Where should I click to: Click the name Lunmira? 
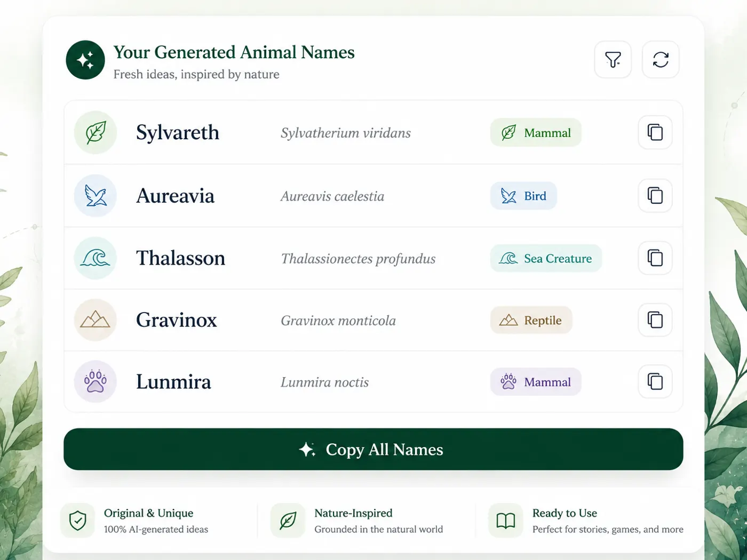(173, 382)
